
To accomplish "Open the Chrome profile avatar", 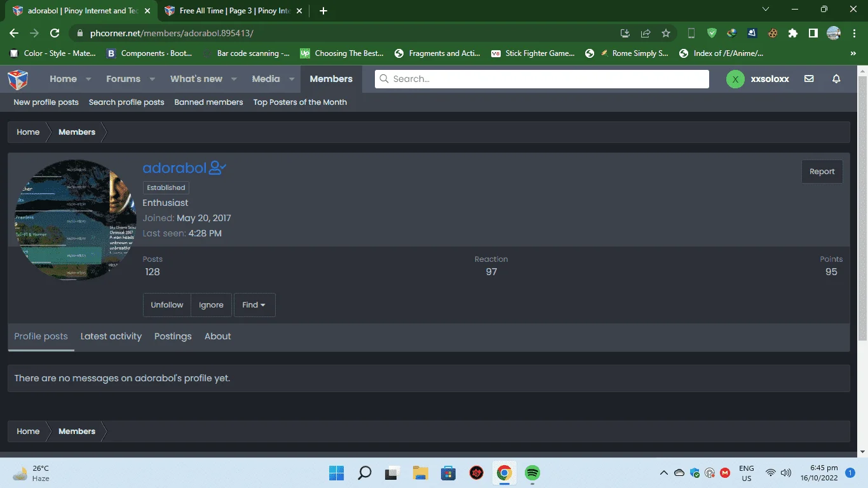I will pos(834,33).
